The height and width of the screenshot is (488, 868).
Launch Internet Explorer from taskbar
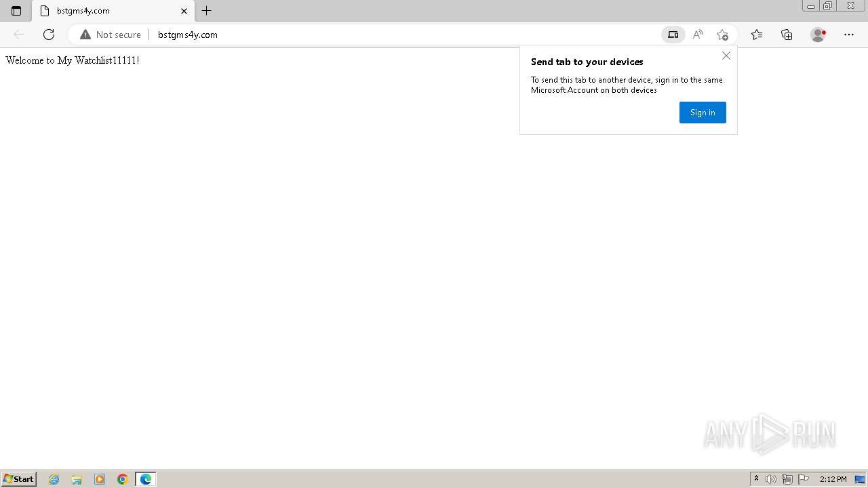pyautogui.click(x=54, y=479)
